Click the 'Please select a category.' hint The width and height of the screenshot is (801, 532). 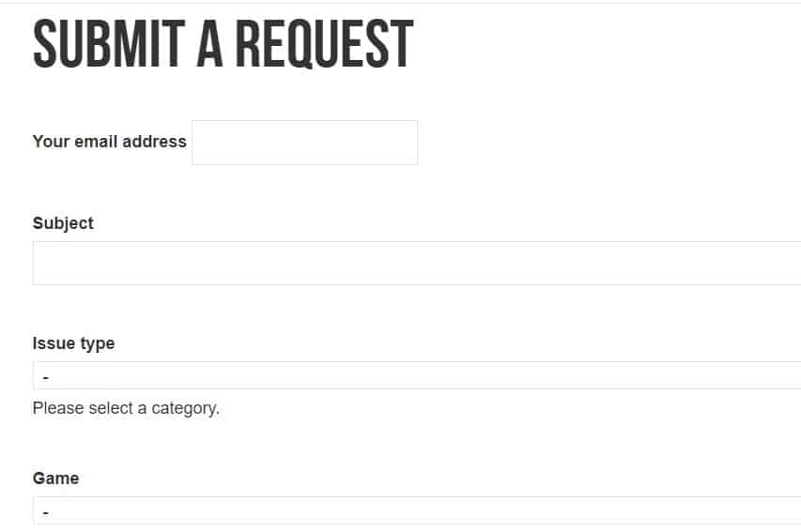[126, 408]
